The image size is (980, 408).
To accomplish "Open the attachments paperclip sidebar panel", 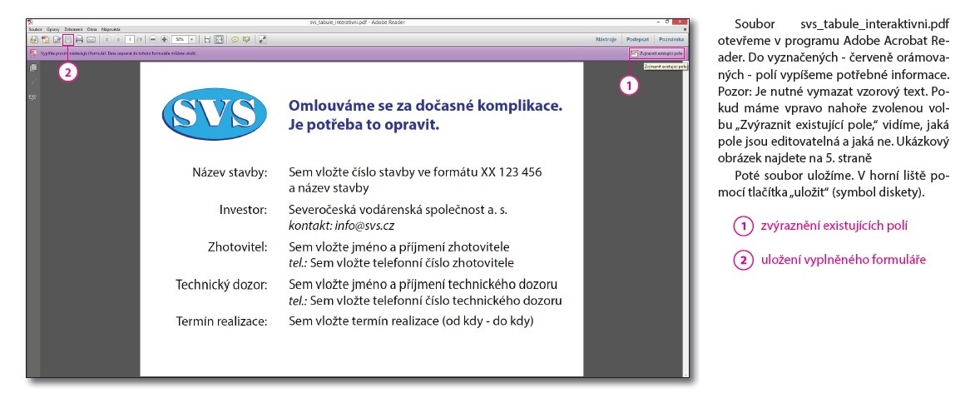I will click(x=33, y=82).
